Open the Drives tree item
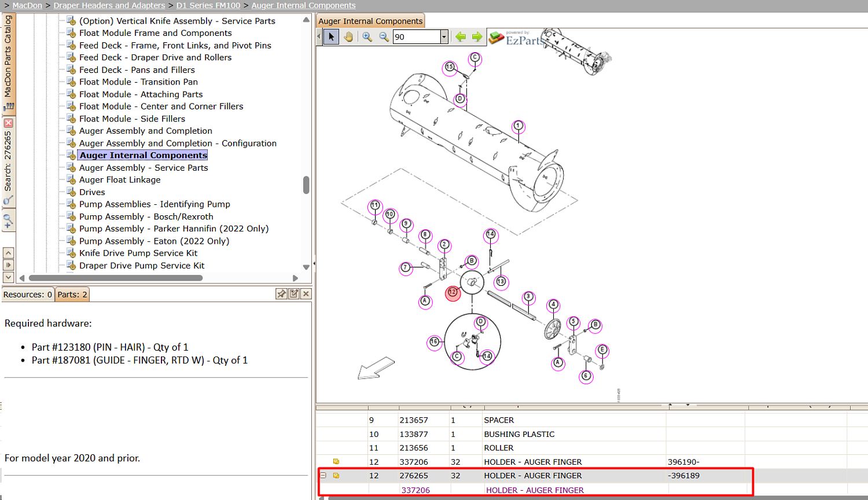 coord(92,192)
